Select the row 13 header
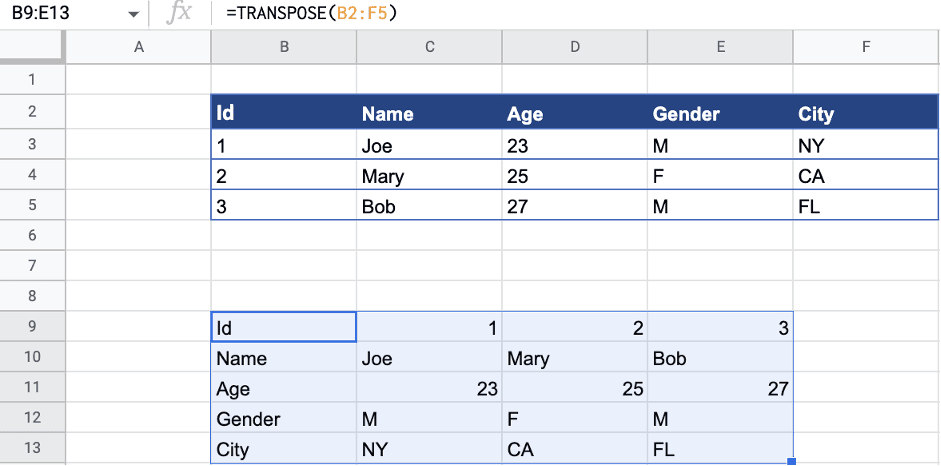 32,448
